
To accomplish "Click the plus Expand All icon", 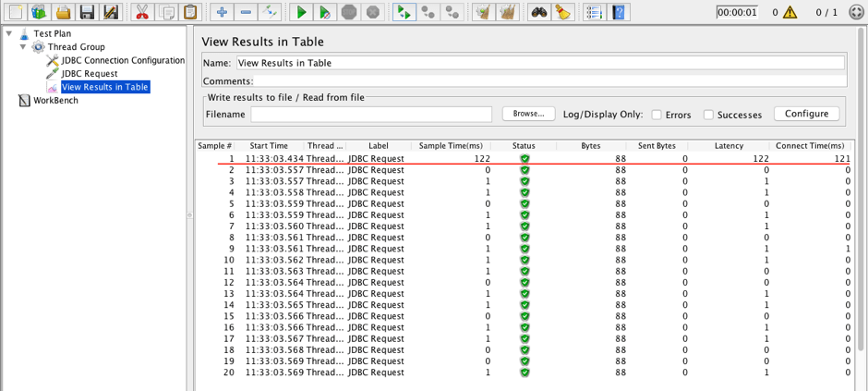I will (x=222, y=12).
